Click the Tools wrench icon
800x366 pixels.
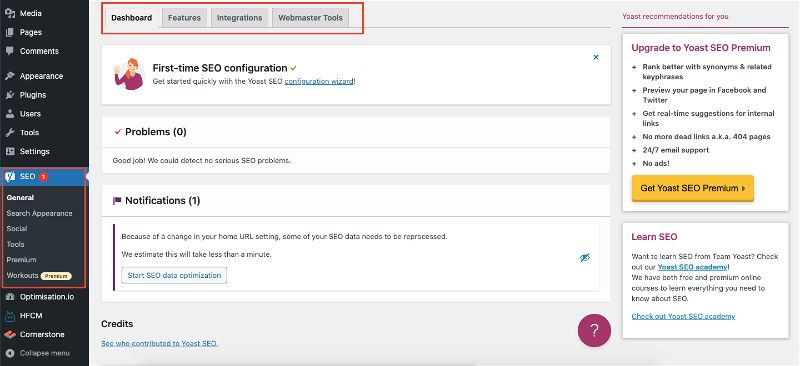pos(10,133)
